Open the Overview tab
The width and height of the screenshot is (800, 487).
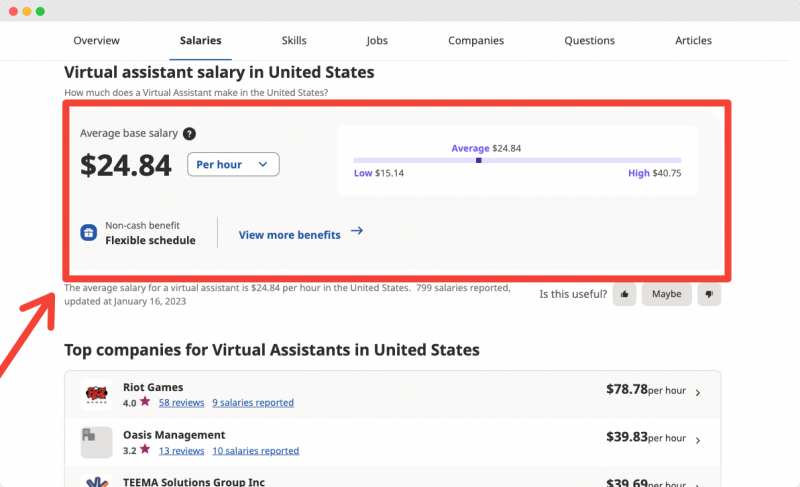96,40
